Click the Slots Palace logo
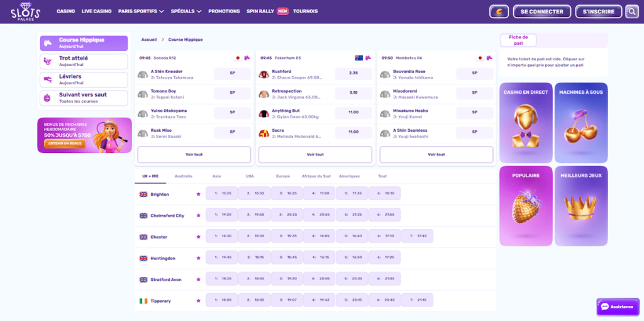The width and height of the screenshot is (644, 321). tap(25, 11)
